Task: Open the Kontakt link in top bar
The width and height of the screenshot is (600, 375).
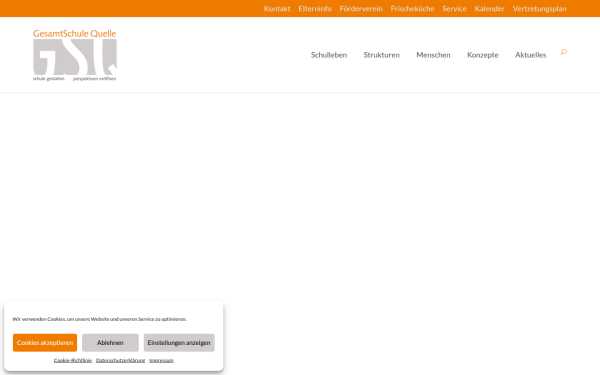Action: click(277, 8)
